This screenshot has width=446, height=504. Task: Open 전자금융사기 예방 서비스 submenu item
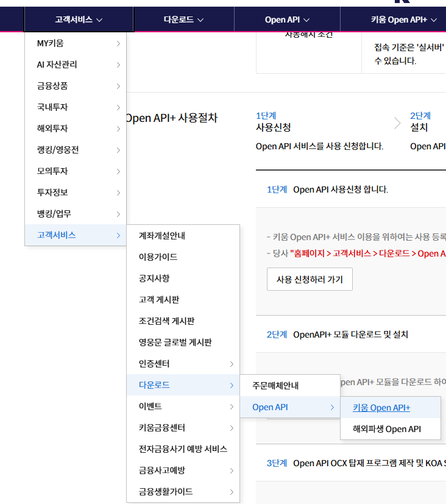click(183, 449)
